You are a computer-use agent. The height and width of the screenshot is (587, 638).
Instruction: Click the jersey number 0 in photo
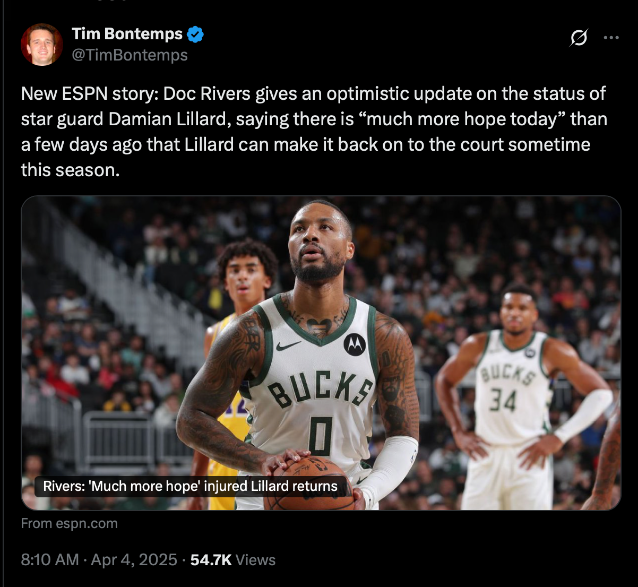coord(320,436)
